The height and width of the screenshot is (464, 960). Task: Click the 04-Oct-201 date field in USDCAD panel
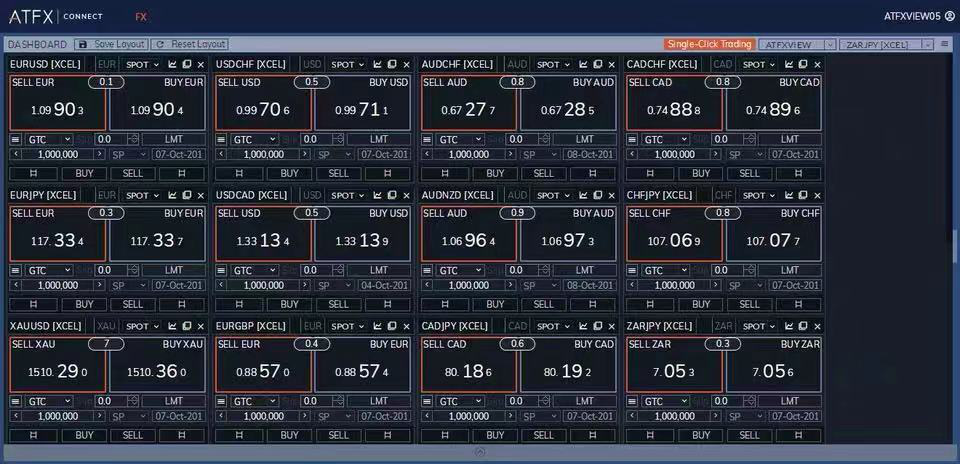384,286
